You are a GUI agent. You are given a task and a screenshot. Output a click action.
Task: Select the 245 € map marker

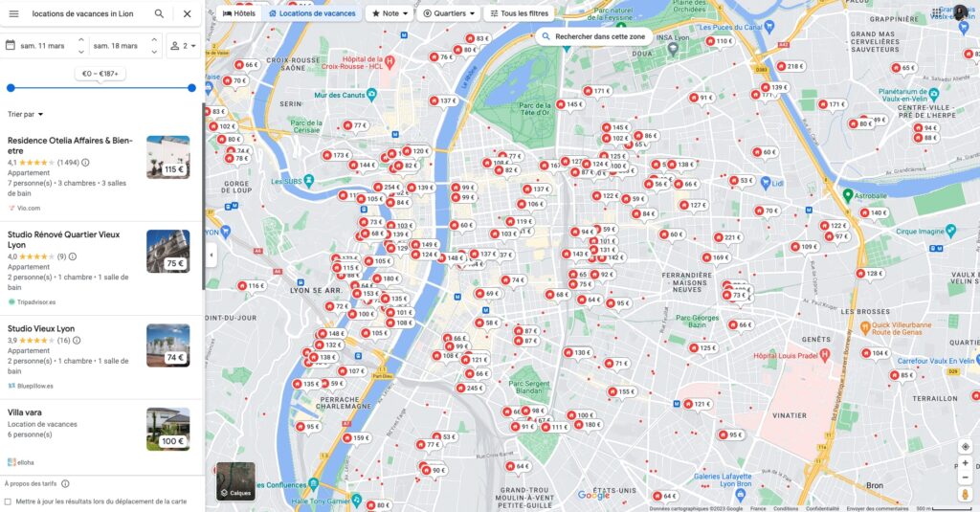470,388
